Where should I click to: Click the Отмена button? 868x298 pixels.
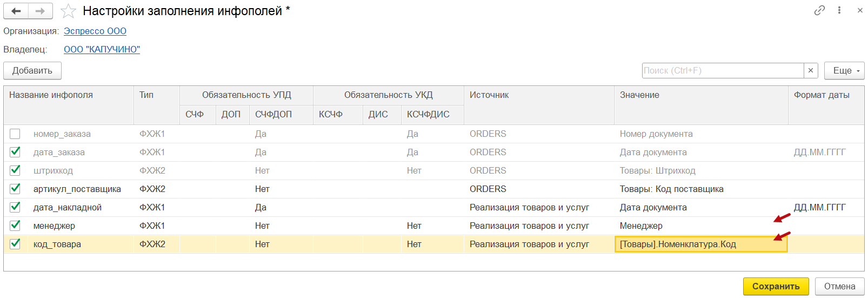(x=839, y=286)
